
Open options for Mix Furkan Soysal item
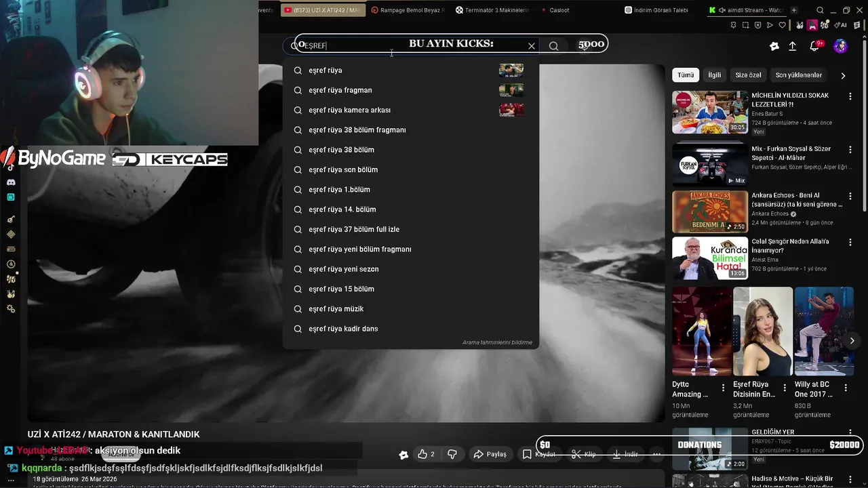pyautogui.click(x=850, y=149)
